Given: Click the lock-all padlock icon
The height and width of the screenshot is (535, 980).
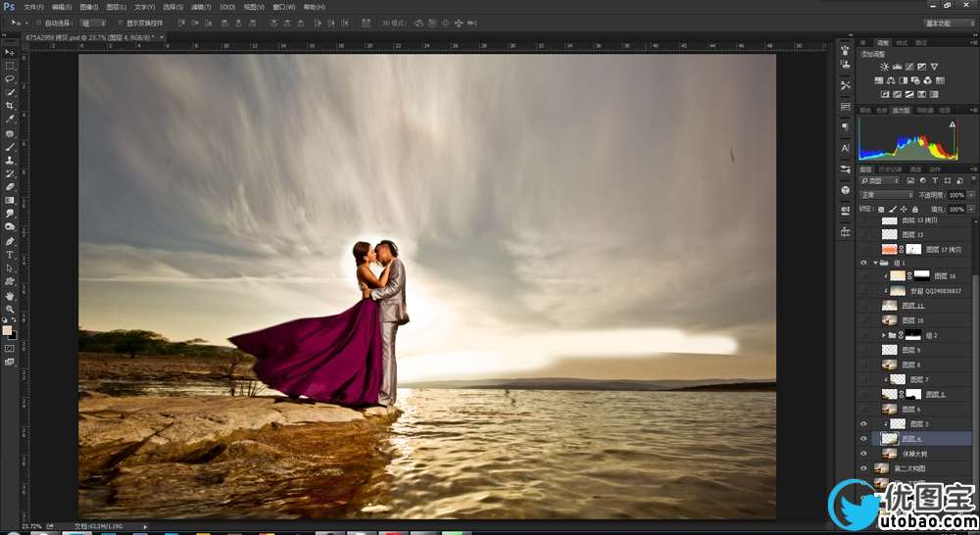Looking at the screenshot, I should click(x=915, y=210).
